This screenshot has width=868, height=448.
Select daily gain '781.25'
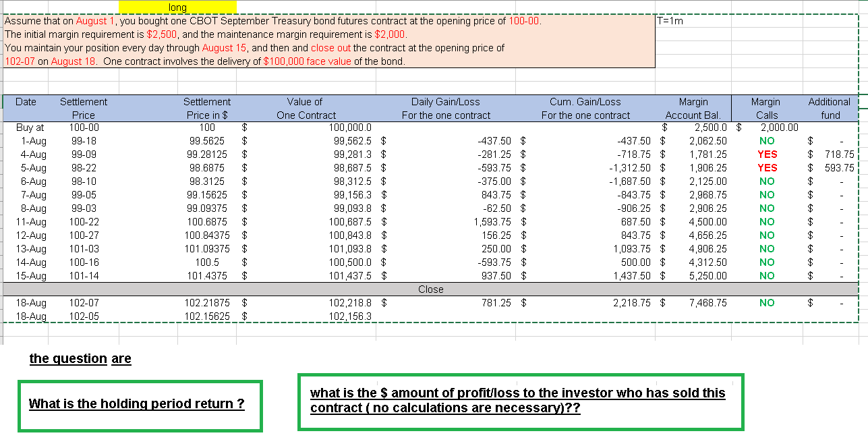point(496,303)
